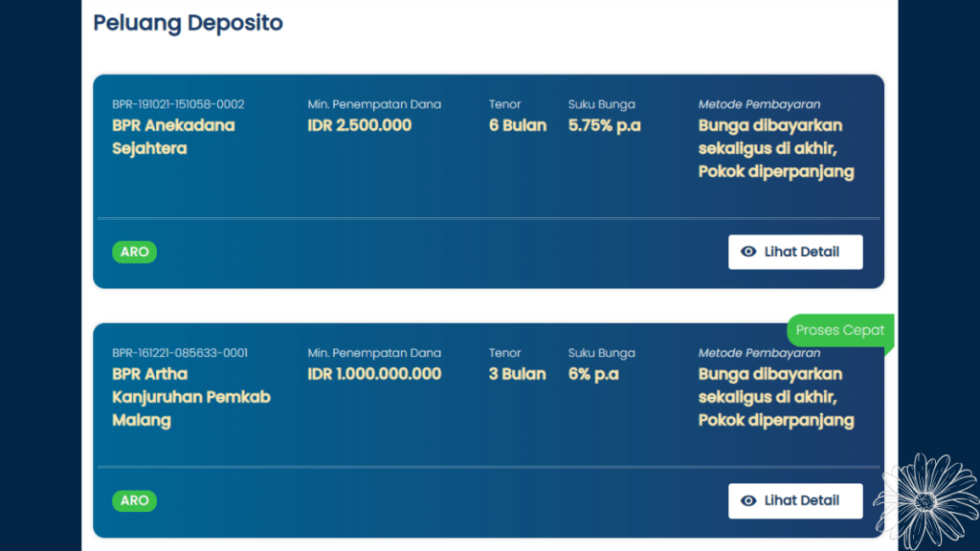Click the eye icon on BPR Artha's Lihat Detail button
980x551 pixels.
click(x=749, y=500)
